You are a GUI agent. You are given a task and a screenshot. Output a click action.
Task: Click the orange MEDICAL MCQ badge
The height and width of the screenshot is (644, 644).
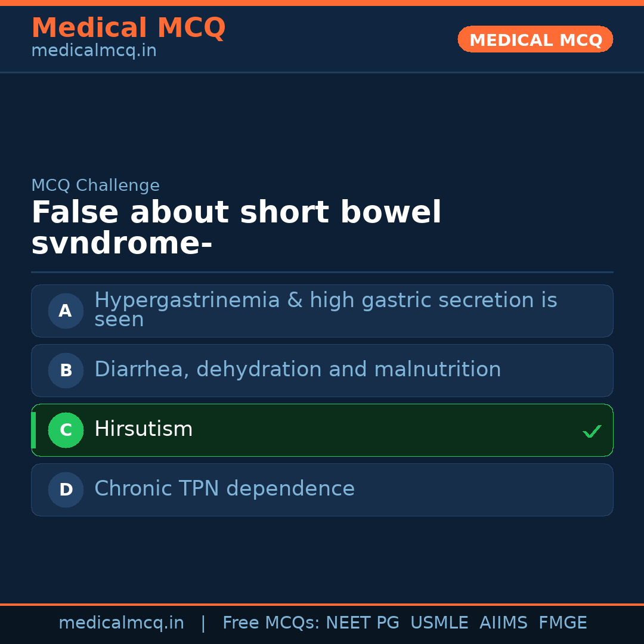coord(535,39)
